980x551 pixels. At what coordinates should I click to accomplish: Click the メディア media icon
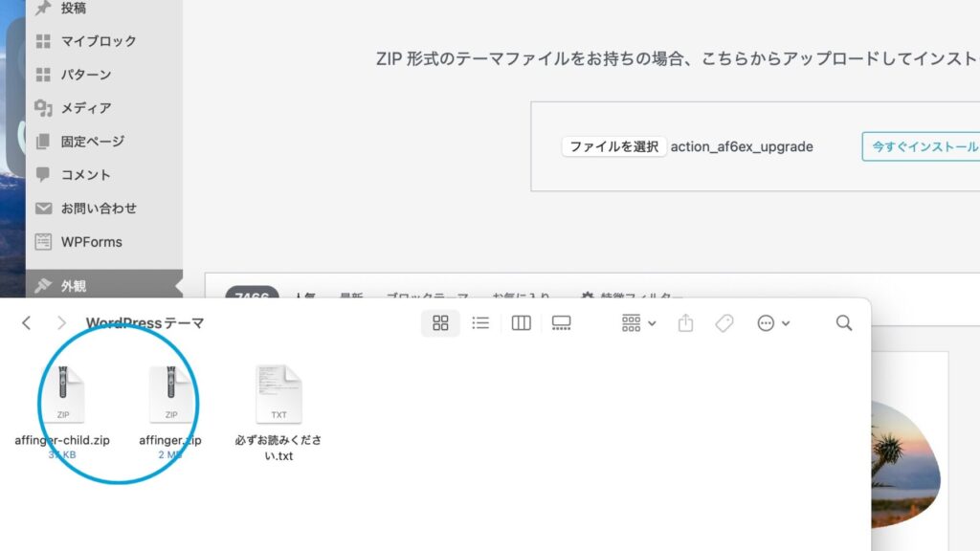[x=42, y=108]
